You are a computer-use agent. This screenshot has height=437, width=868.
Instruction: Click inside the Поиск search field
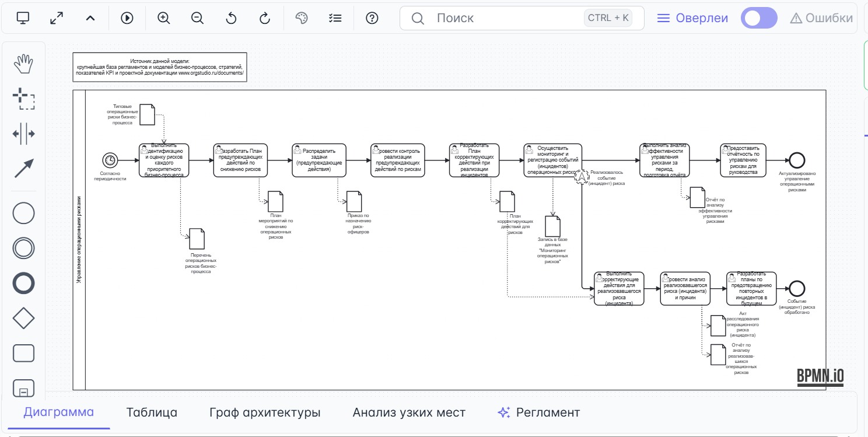pos(496,18)
